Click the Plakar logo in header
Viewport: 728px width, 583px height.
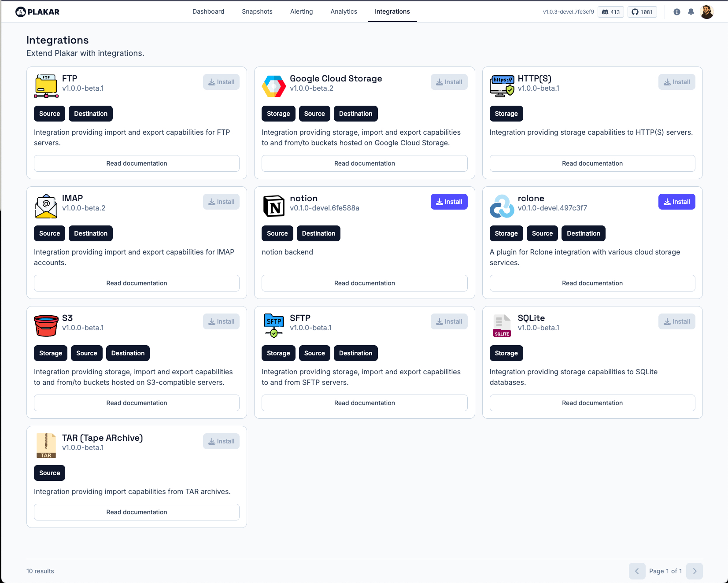click(37, 12)
